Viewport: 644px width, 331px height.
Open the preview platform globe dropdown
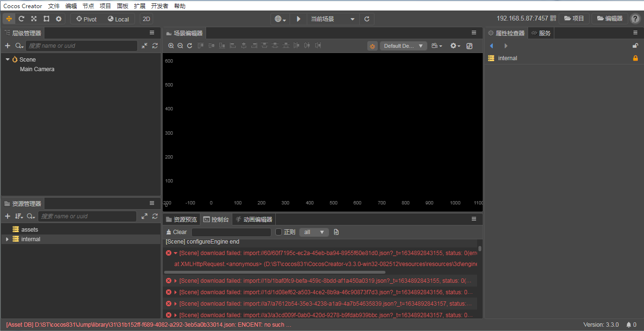[280, 19]
